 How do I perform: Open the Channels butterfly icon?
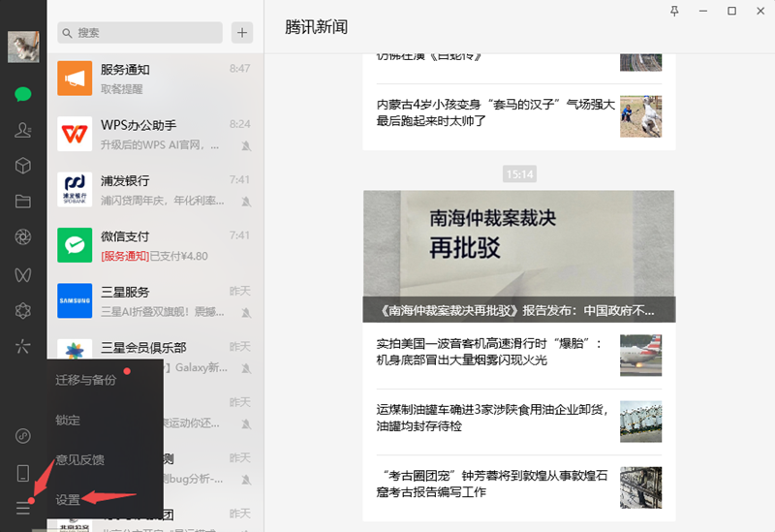pos(23,275)
